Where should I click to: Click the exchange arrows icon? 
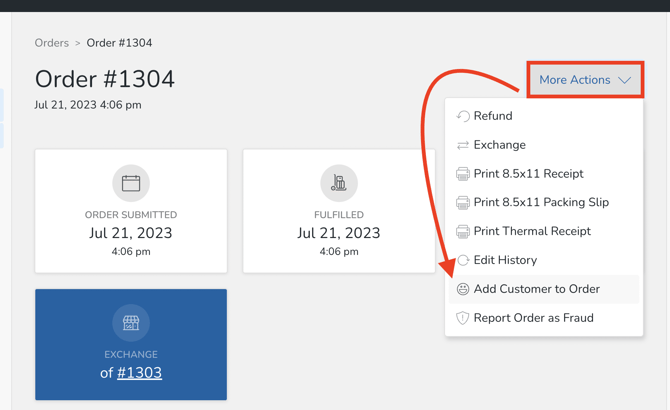[463, 145]
